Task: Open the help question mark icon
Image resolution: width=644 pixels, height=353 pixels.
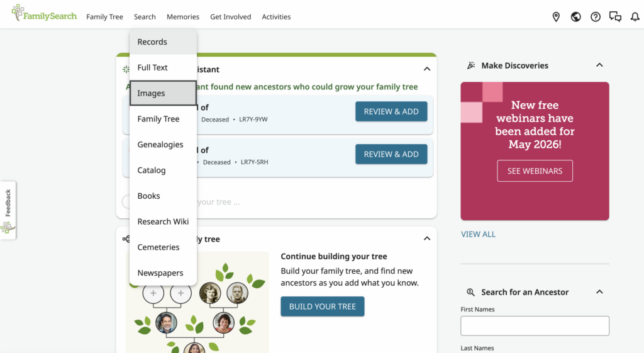Action: click(x=595, y=17)
